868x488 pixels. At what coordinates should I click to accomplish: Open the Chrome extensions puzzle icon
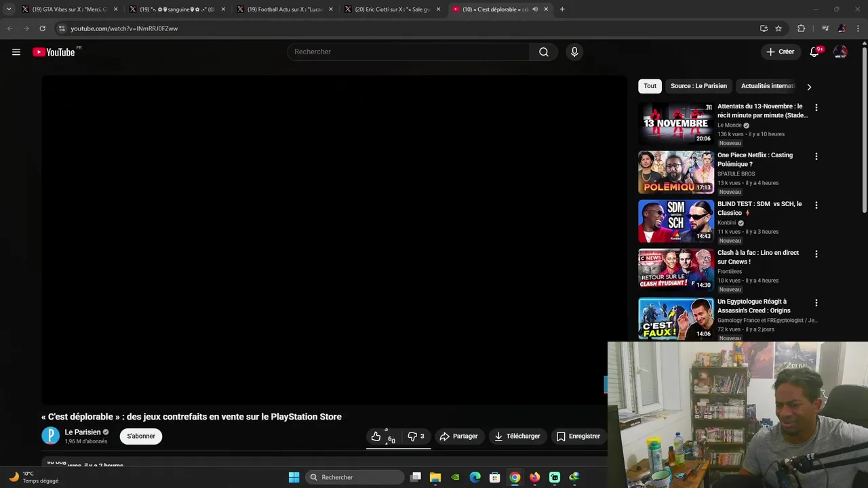tap(802, 28)
